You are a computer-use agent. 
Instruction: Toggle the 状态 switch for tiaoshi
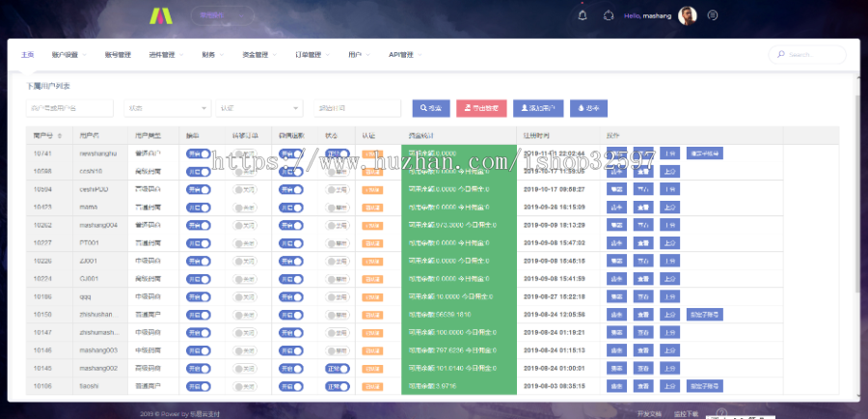pyautogui.click(x=338, y=386)
